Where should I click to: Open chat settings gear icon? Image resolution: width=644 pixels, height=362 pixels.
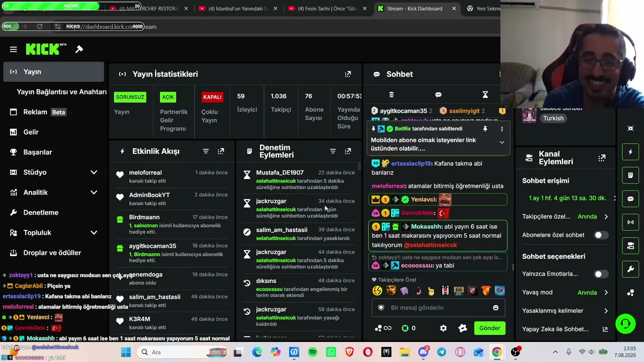tap(443, 328)
